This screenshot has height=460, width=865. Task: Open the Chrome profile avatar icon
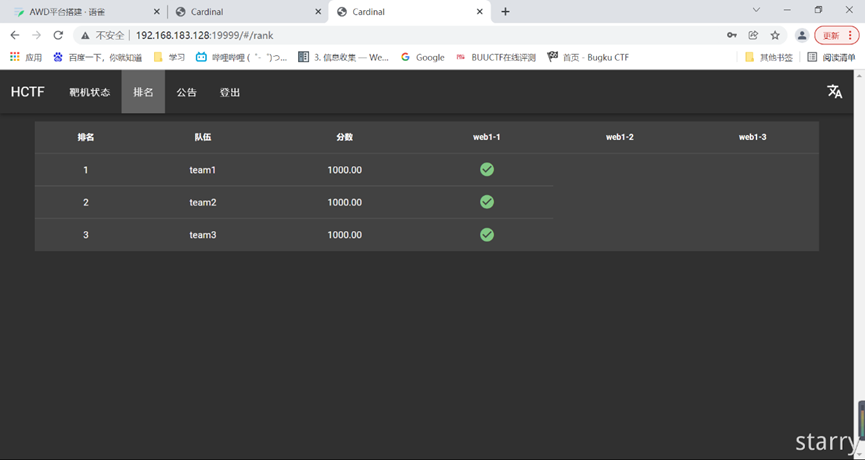(x=802, y=35)
